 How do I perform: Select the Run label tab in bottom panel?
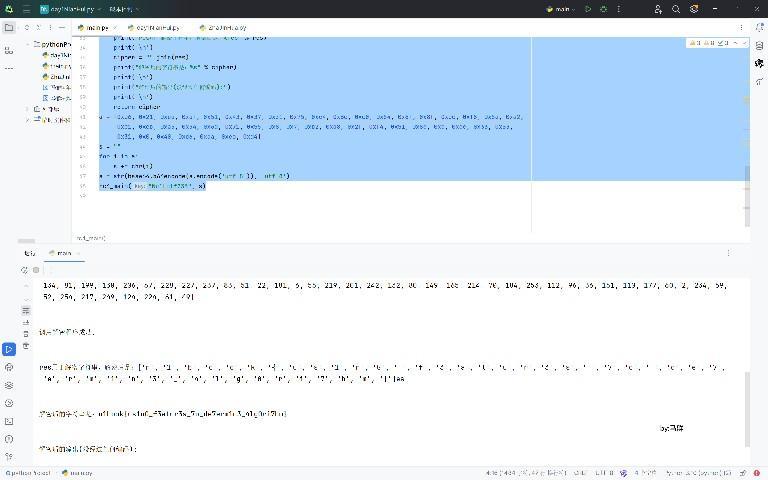coord(30,253)
